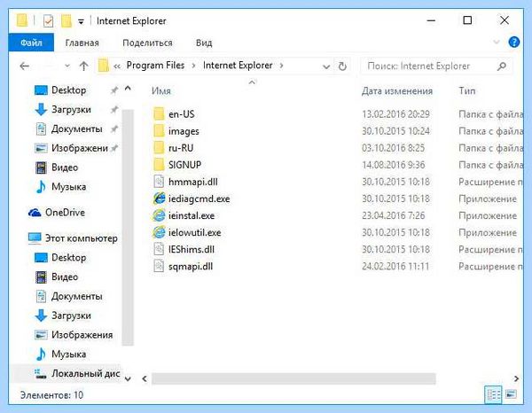Open the Quick Access Toolbar customize dropdown
This screenshot has height=413, width=532.
[81, 21]
